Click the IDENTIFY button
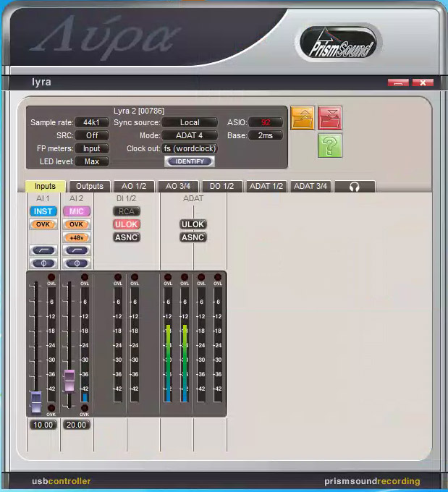Viewport: 448px width, 492px height. (x=190, y=161)
